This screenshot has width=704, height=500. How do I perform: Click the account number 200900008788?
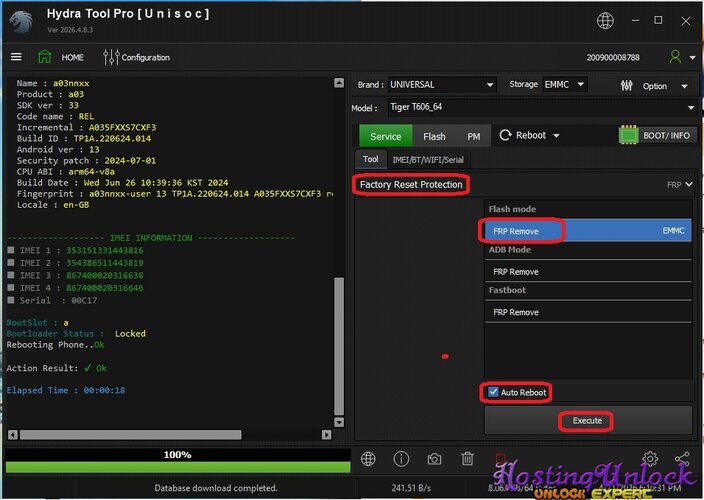[613, 57]
